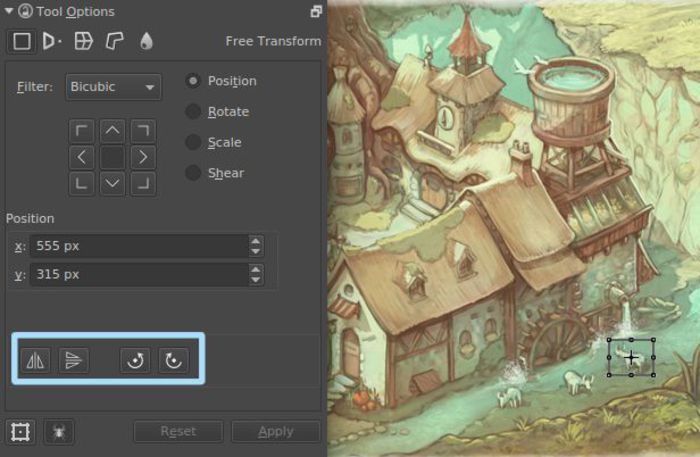The width and height of the screenshot is (700, 457).
Task: Select the Free Transform mode icon
Action: tap(21, 42)
